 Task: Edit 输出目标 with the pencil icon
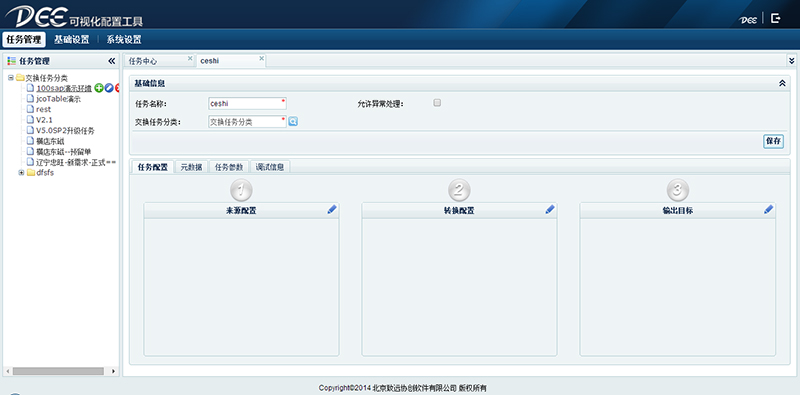(768, 209)
